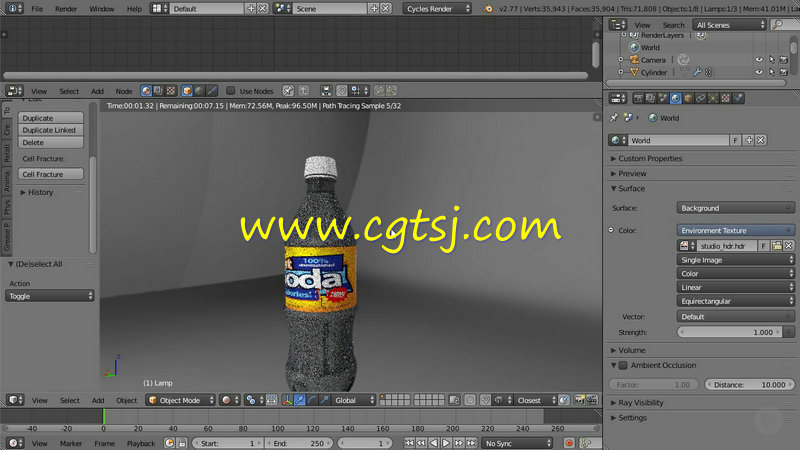Expand the History section in tool shelf
The image size is (800, 450).
point(40,192)
